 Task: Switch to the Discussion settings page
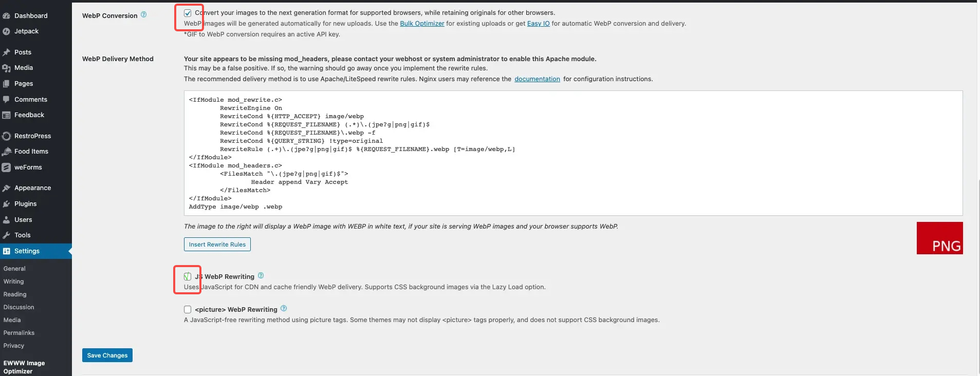[19, 307]
